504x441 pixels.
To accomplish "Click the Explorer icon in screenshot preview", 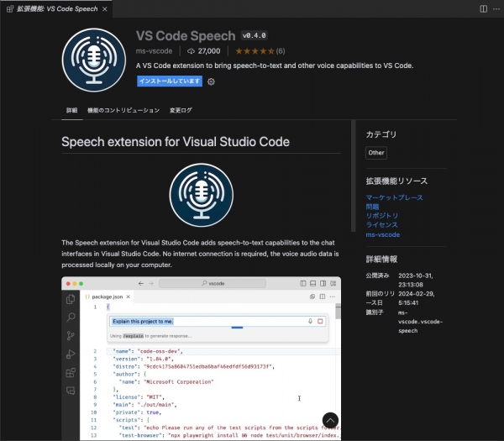I will (x=71, y=299).
